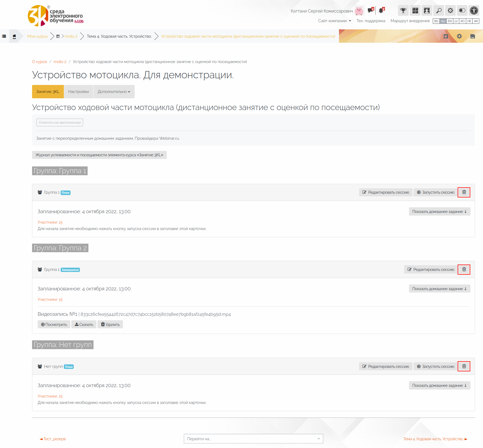Open the messages speech bubble icon

370,11
